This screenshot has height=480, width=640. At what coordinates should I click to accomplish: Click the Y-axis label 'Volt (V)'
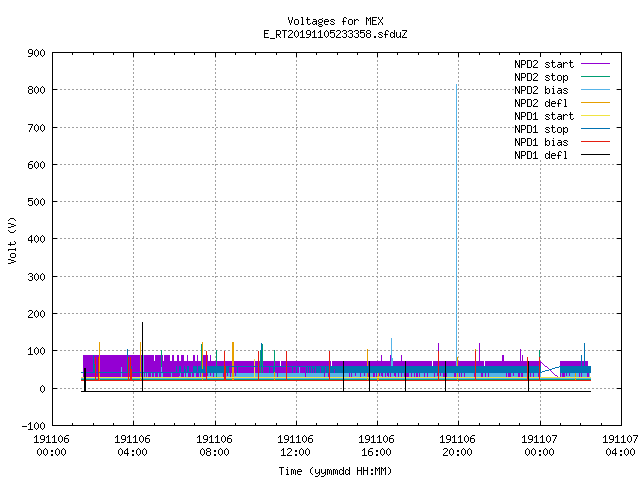[12, 240]
